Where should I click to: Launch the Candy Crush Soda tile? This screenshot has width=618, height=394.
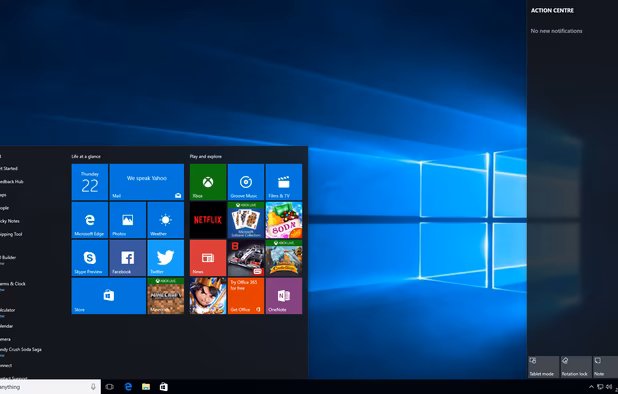point(284,220)
